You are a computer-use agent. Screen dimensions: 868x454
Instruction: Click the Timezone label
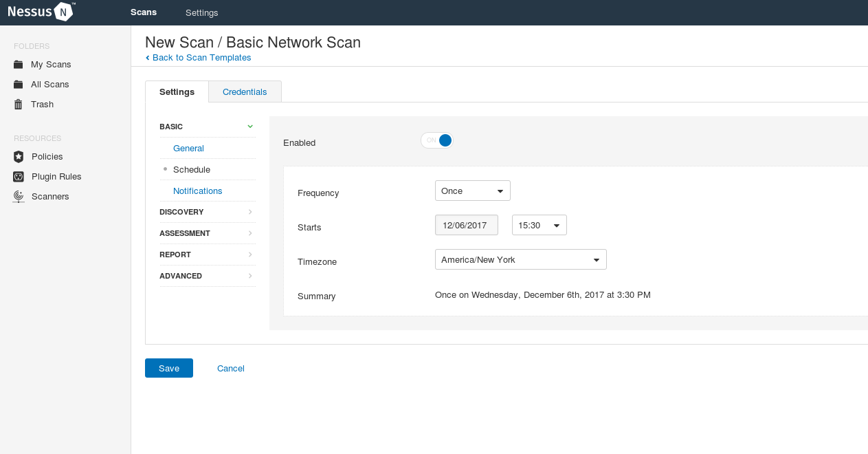(x=317, y=262)
